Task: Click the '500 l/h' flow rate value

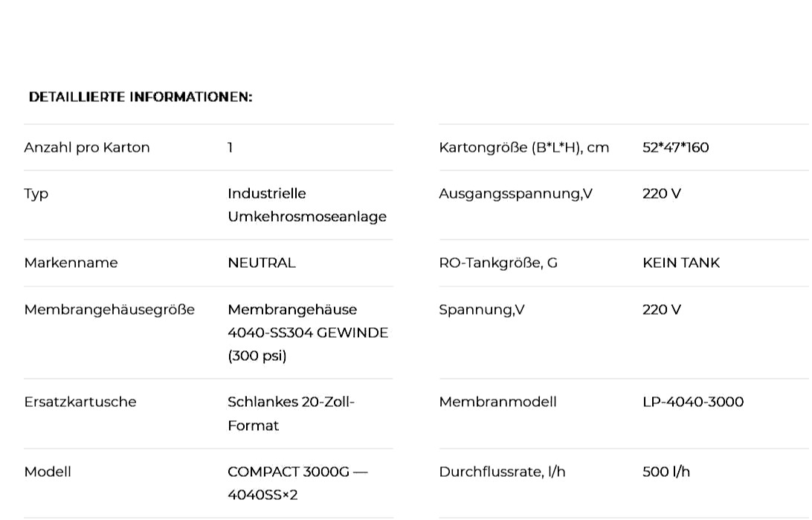Action: (666, 472)
